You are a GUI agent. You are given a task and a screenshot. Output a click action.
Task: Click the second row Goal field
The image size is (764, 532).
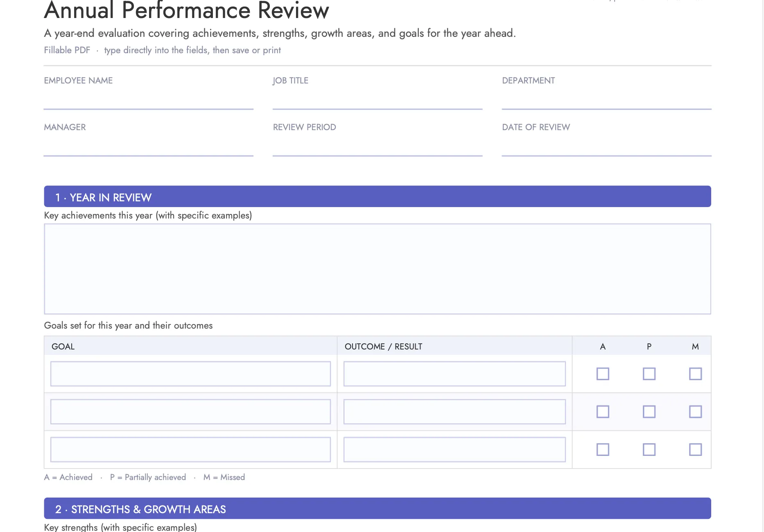[190, 412]
